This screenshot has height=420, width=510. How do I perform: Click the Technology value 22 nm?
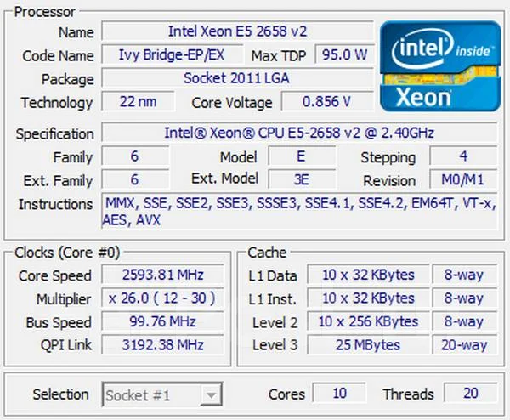coord(138,102)
